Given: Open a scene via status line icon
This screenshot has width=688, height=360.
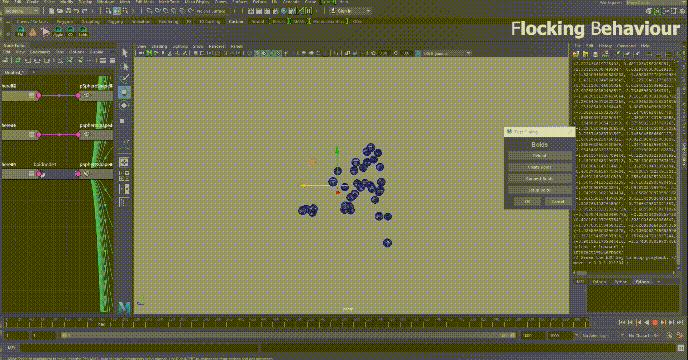Looking at the screenshot, I should (60, 11).
